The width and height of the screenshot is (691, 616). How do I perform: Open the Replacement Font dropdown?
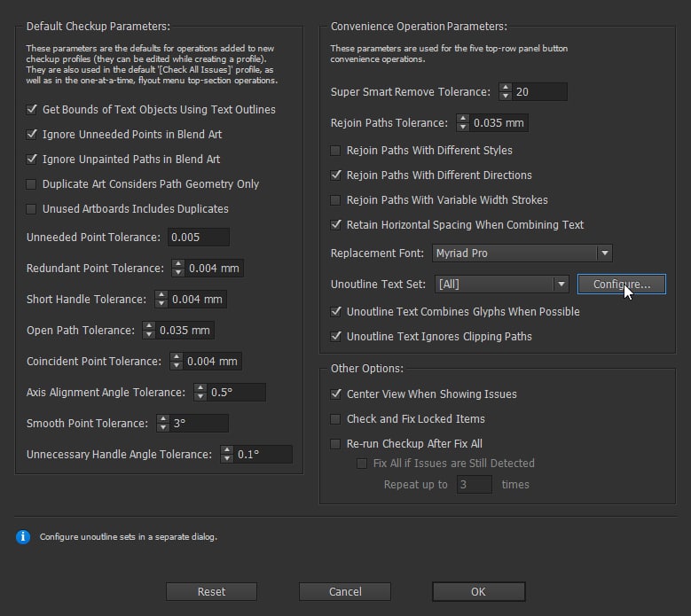[x=522, y=253]
